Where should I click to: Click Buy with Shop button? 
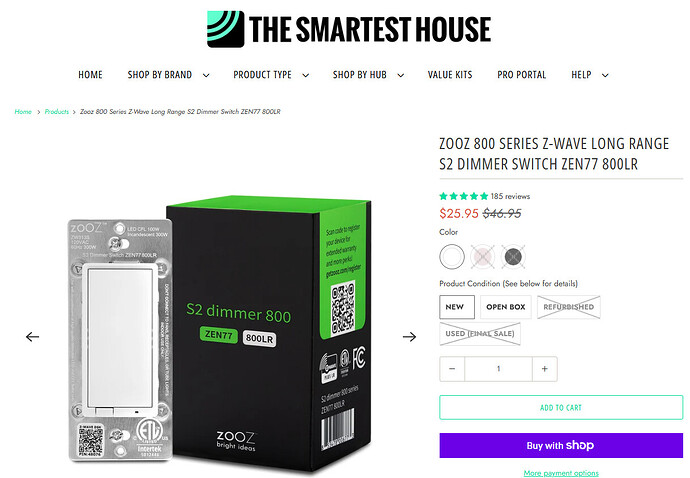(x=561, y=445)
